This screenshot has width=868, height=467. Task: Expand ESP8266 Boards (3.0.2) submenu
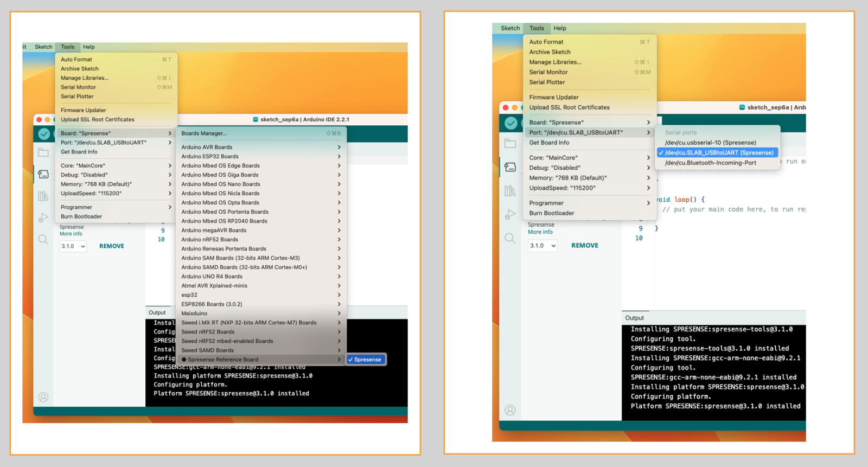click(261, 304)
